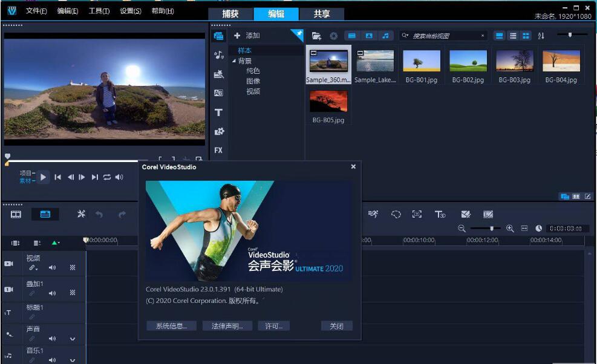Viewport: 597px width, 364px height.
Task: Zoom in the timeline with plus magnifier
Action: (x=510, y=229)
